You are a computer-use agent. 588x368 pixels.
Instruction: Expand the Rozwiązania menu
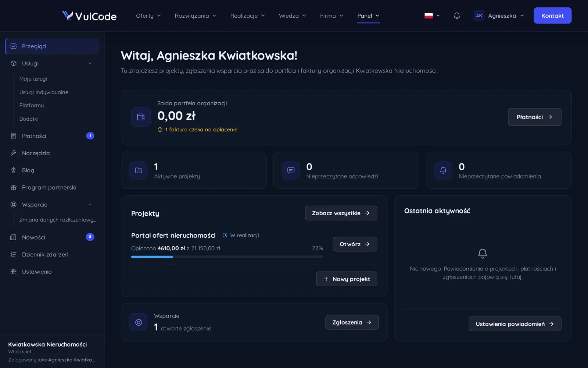[196, 15]
